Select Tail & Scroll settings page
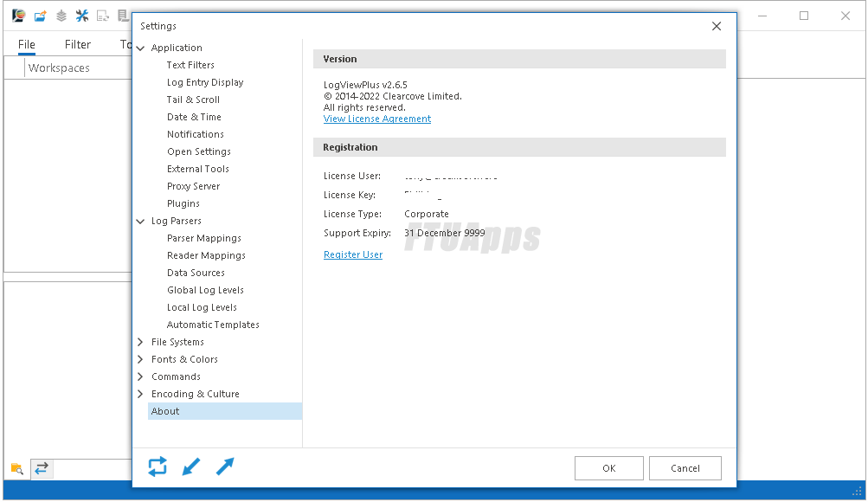This screenshot has height=502, width=868. click(x=193, y=100)
